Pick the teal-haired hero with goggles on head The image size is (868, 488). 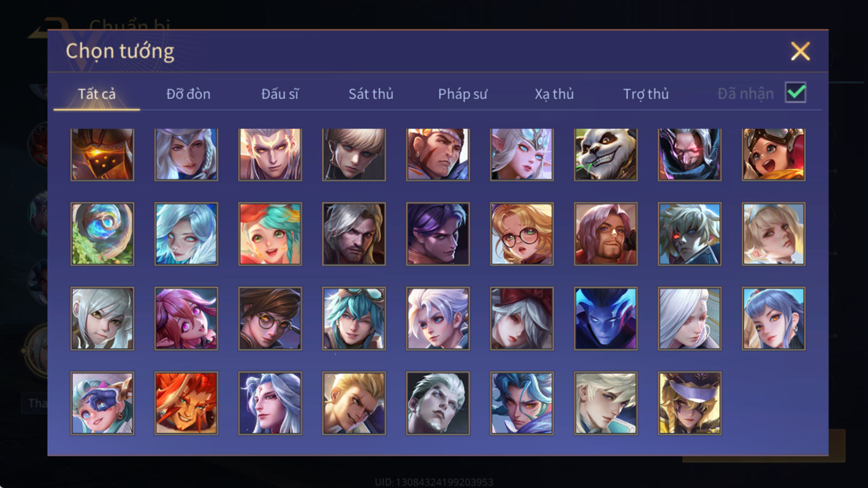(354, 318)
